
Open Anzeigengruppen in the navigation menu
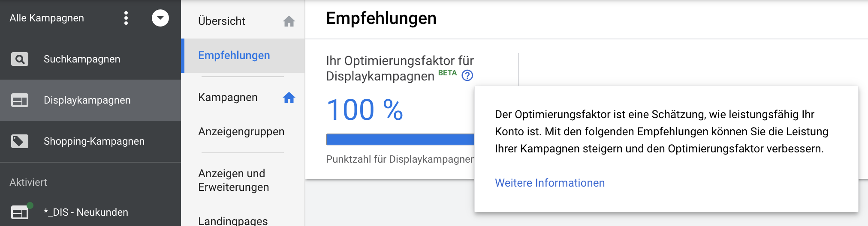241,131
